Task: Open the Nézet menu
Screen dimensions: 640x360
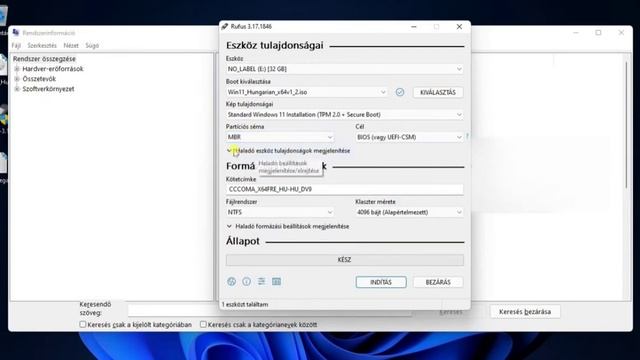Action: pos(71,45)
